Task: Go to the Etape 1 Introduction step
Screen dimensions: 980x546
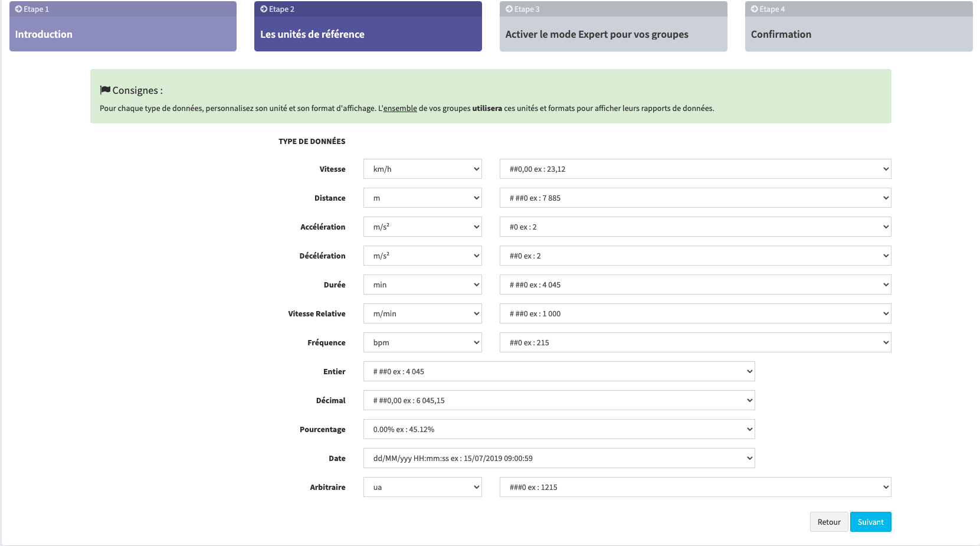Action: [x=123, y=26]
